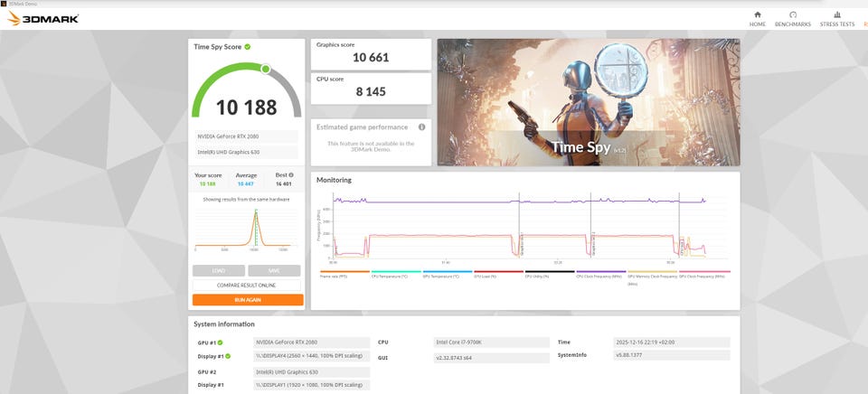Toggle Frame rate (FPS) legend series

[x=344, y=274]
